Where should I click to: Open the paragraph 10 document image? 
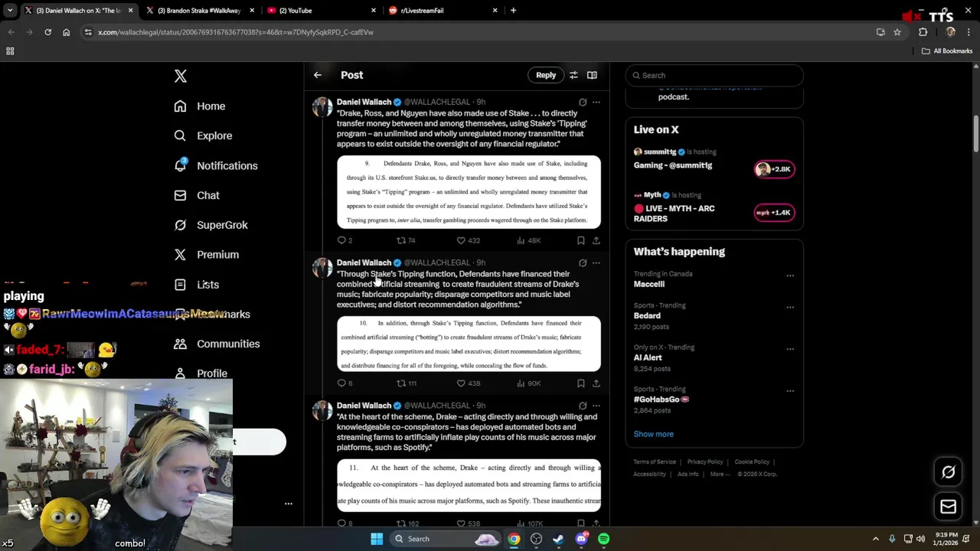pyautogui.click(x=469, y=344)
